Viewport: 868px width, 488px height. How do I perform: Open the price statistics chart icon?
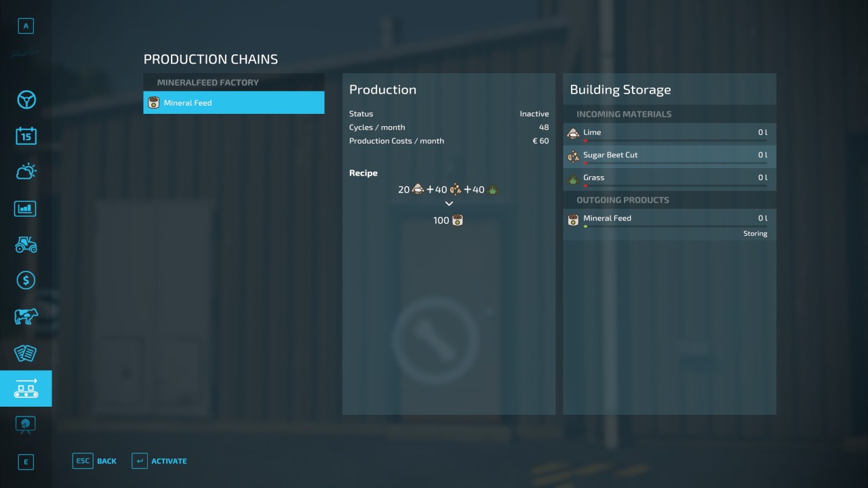(26, 208)
